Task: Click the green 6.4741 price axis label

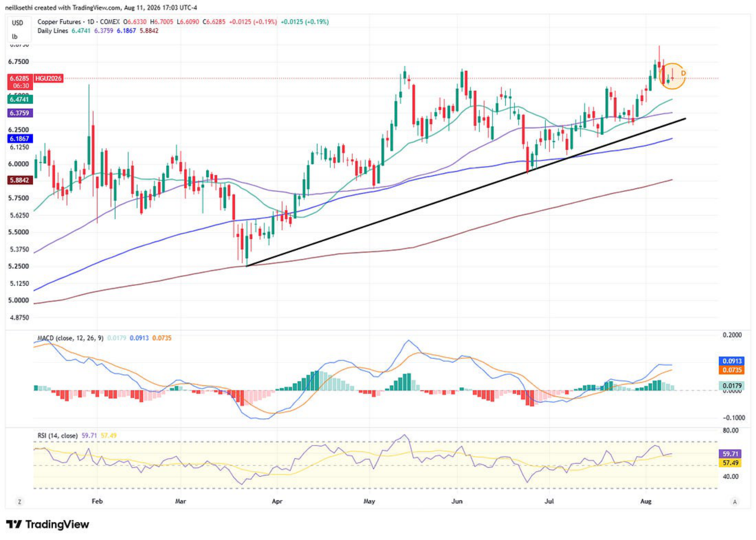Action: [x=19, y=99]
